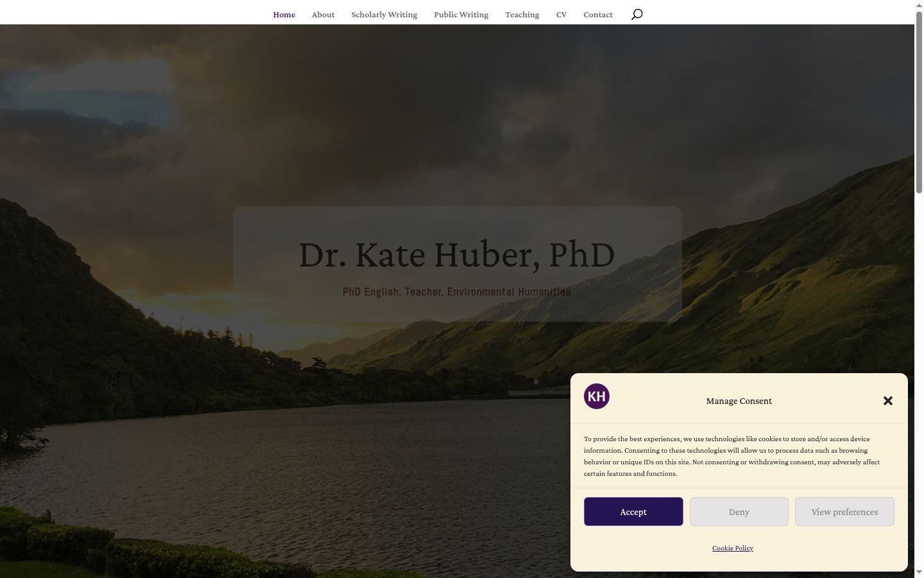Click the "Dr. Kate Huber, PhD" heading

tap(457, 254)
